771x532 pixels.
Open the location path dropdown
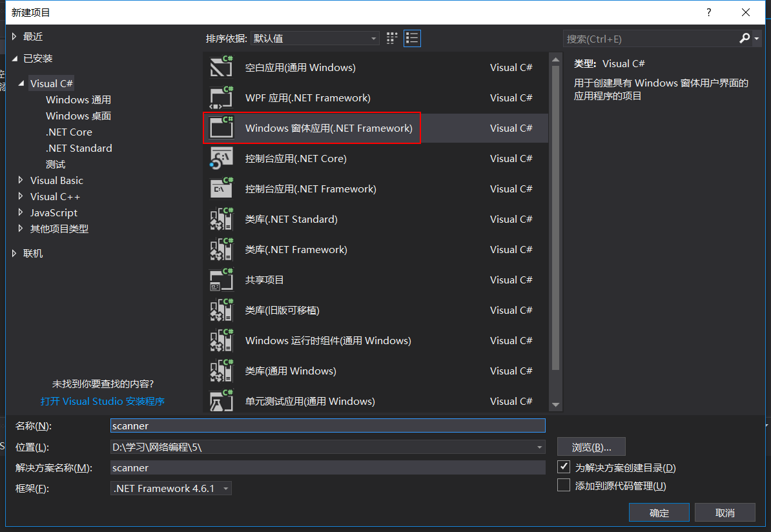[539, 447]
